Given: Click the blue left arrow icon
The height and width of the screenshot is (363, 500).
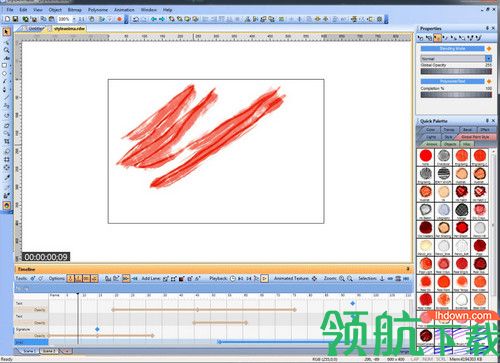Looking at the screenshot, I should (154, 19).
